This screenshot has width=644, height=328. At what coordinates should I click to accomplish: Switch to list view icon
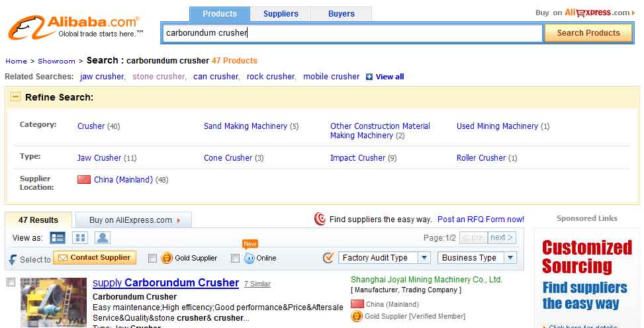[x=58, y=238]
